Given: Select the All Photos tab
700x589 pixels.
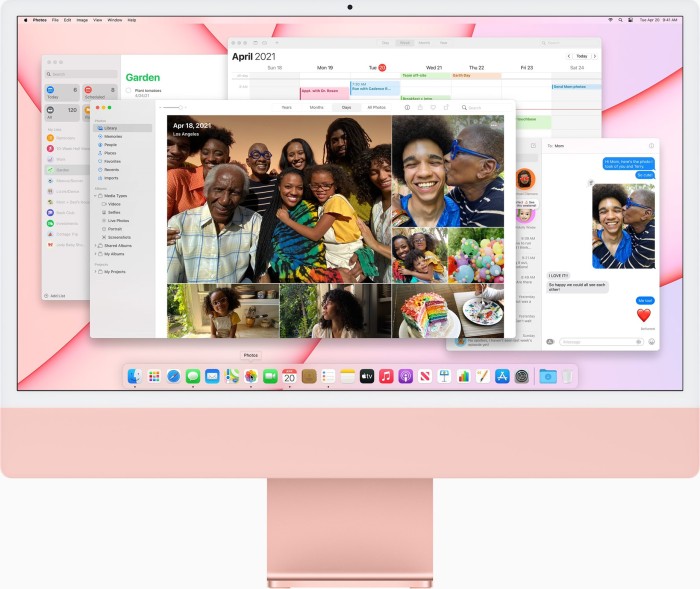Looking at the screenshot, I should pos(377,107).
